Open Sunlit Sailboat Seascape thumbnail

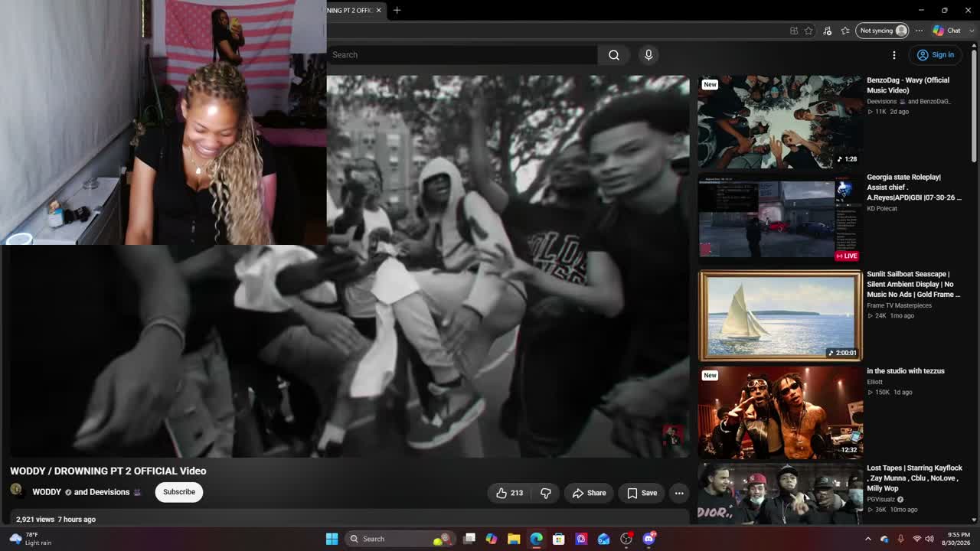pos(780,315)
